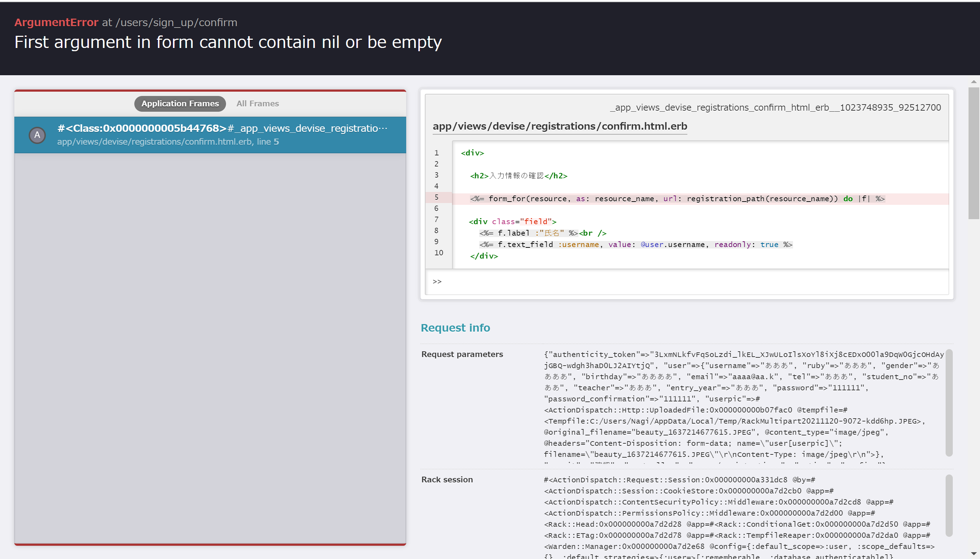Click the Rack session box scrollbar
Image resolution: width=980 pixels, height=559 pixels.
[x=948, y=505]
